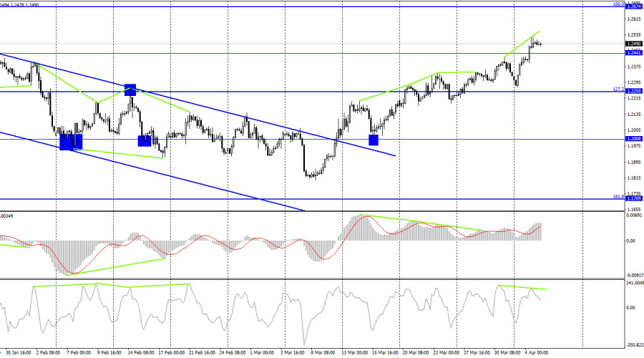
Task: Select the blue marker on the 1.2250 level
Action: (x=130, y=90)
